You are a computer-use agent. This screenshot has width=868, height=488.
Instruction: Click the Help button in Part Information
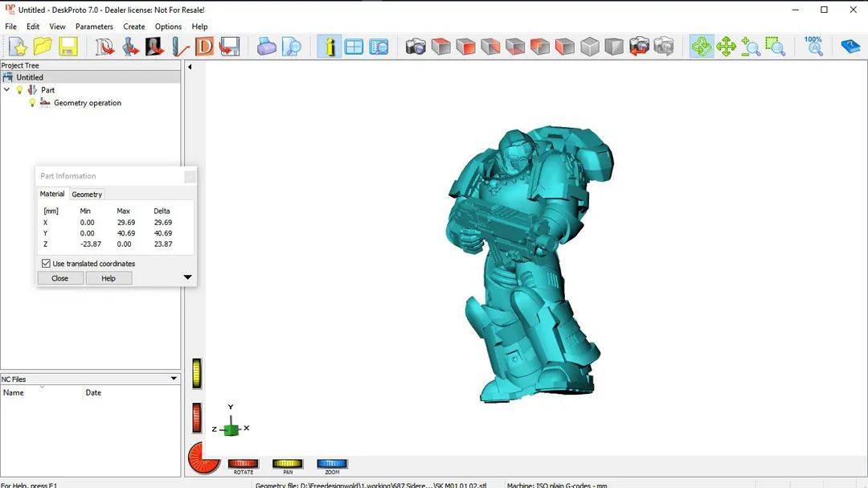(x=108, y=278)
